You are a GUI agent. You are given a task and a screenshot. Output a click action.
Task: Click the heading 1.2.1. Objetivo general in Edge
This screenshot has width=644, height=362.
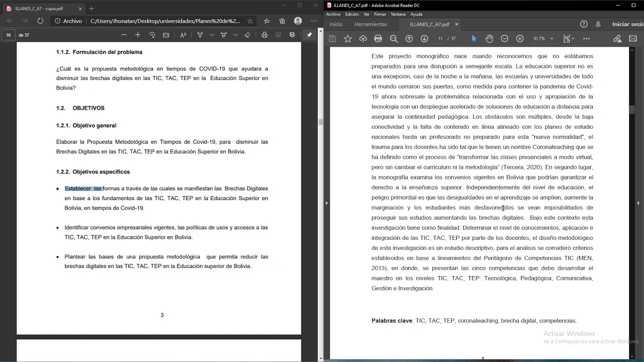(x=86, y=126)
